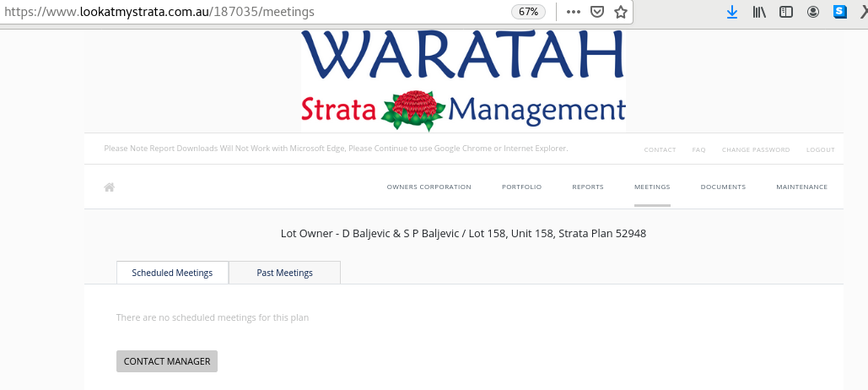Switch to the Scheduled Meetings tab
Screen dimensions: 868x390
pos(172,273)
